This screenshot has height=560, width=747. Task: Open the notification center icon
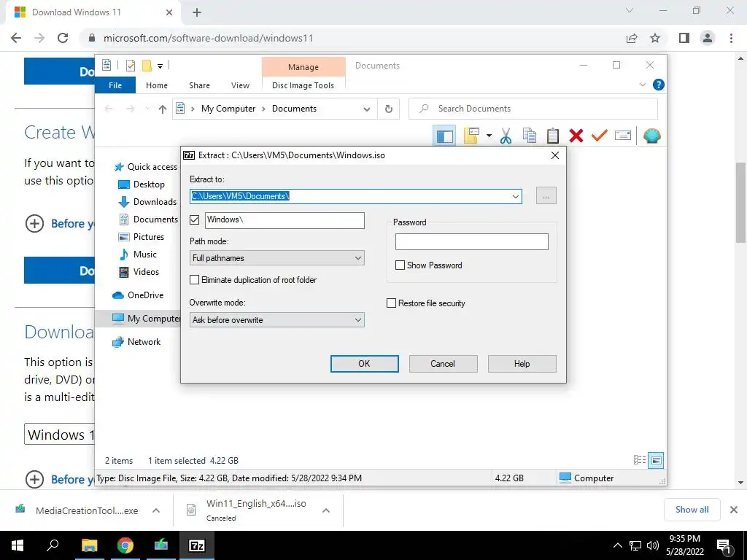[724, 546]
